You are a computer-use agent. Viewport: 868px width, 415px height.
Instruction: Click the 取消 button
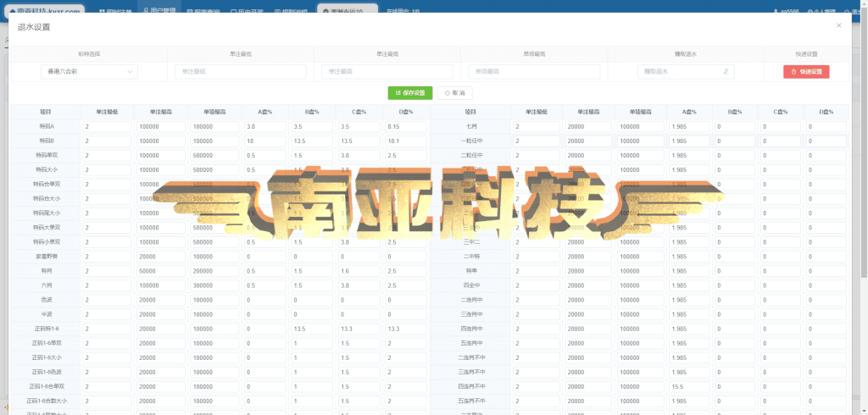pos(454,93)
